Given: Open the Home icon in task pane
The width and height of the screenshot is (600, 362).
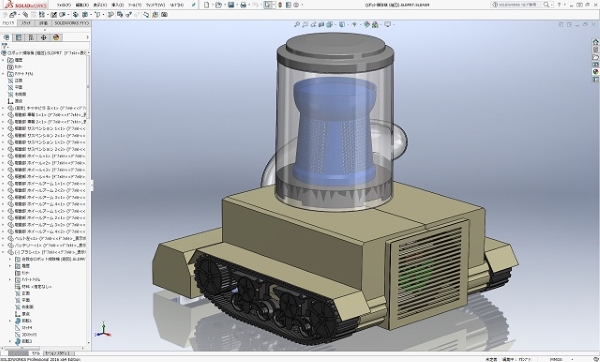Looking at the screenshot, I should point(595,42).
